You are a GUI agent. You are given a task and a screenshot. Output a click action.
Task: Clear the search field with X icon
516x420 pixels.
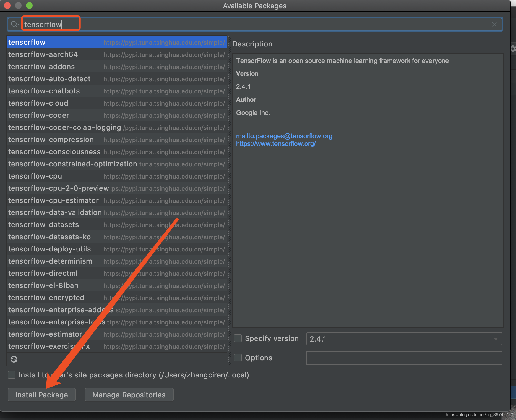pos(494,24)
